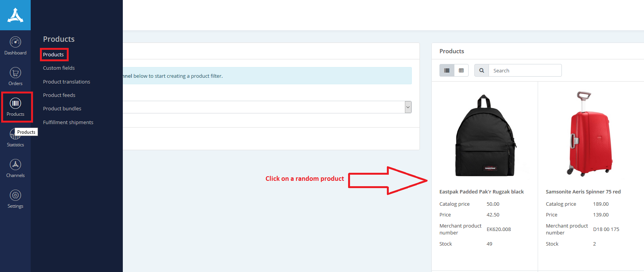Screen dimensions: 644x272
Task: Open Product feeds submenu item
Action: [x=59, y=95]
